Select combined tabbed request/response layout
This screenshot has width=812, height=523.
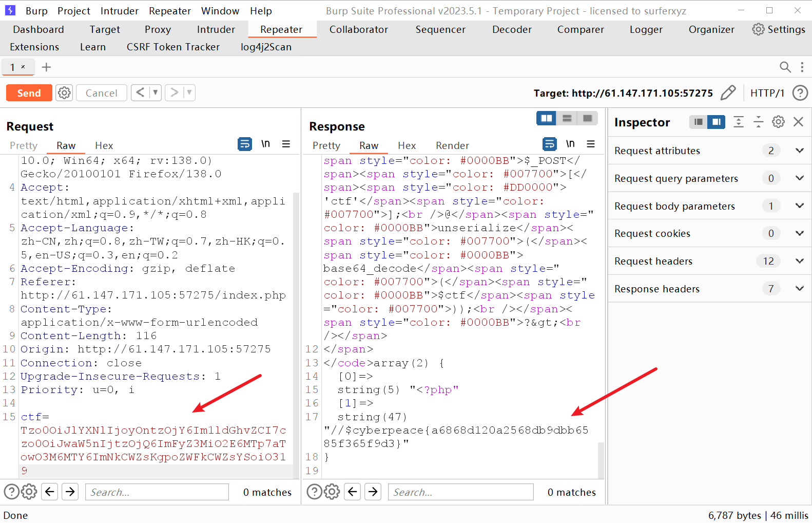click(x=587, y=118)
